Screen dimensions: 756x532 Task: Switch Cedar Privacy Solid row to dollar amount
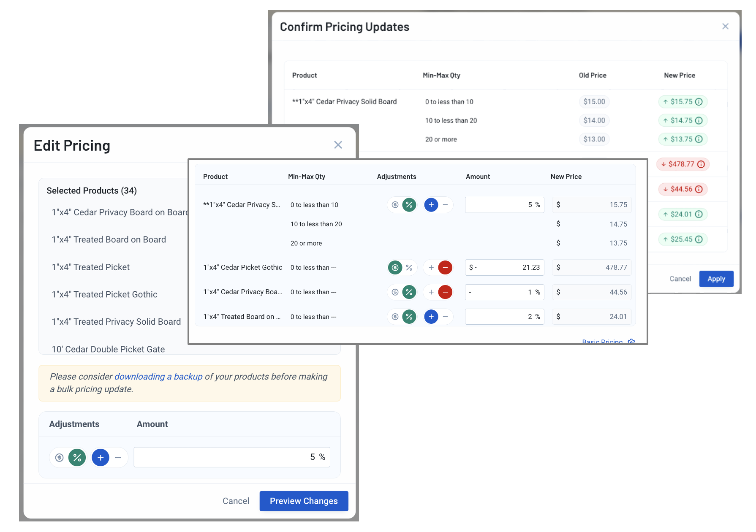(x=395, y=205)
